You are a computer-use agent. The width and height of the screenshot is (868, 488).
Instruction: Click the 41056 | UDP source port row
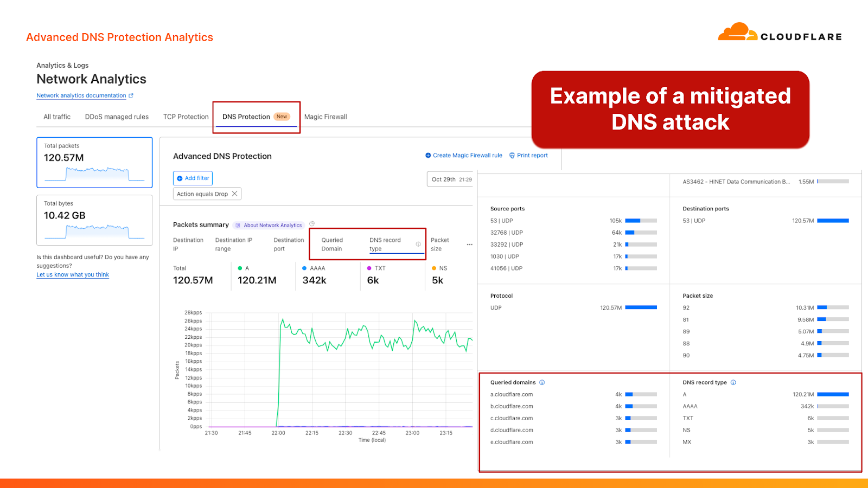pos(573,268)
